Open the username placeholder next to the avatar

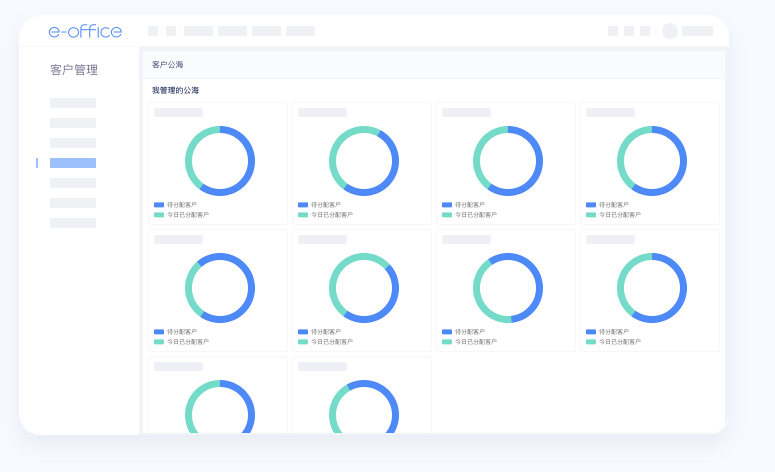click(x=697, y=31)
